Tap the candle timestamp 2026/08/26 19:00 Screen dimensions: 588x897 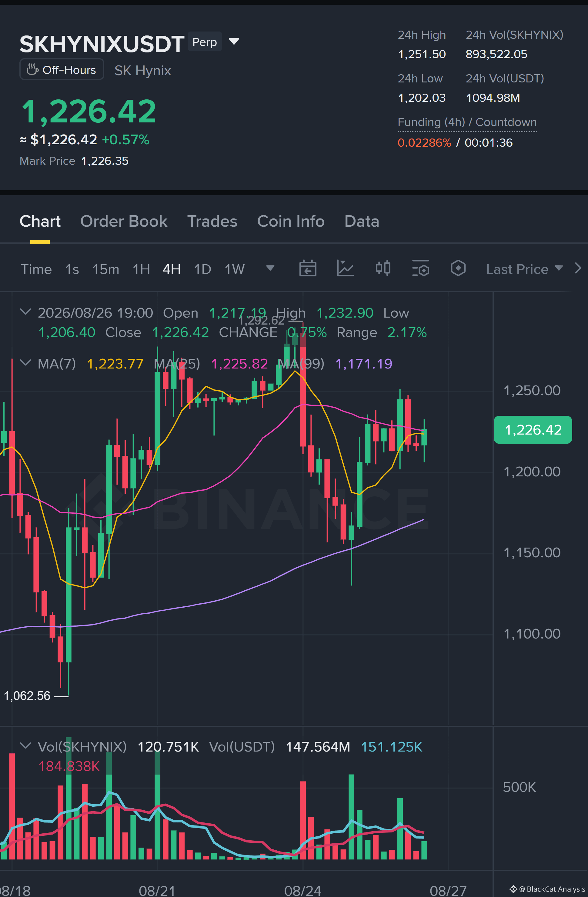(95, 313)
